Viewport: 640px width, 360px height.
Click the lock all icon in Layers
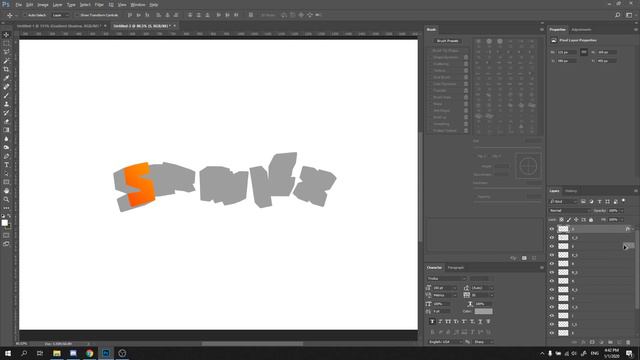click(591, 220)
